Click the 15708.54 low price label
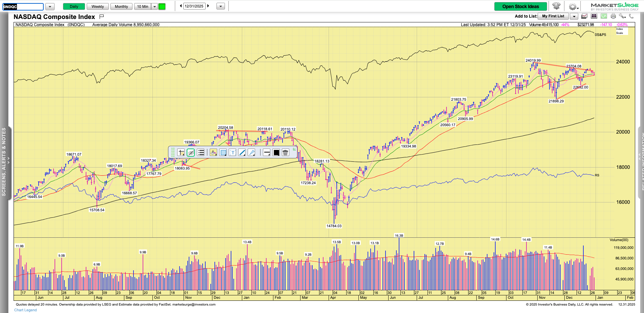 [97, 210]
